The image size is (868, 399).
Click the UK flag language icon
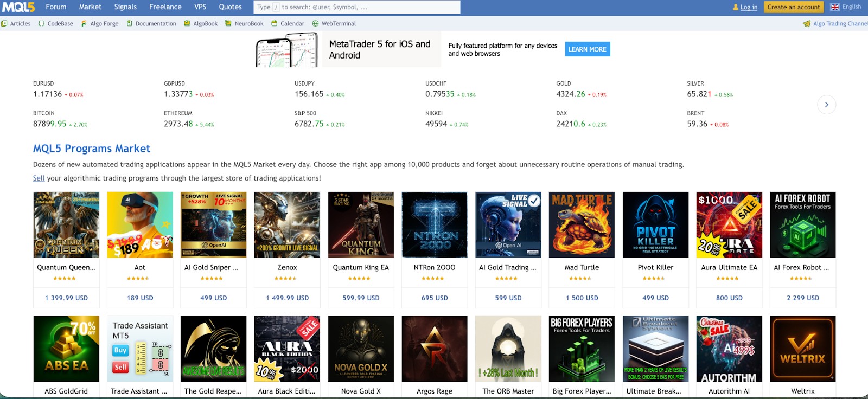[x=835, y=7]
